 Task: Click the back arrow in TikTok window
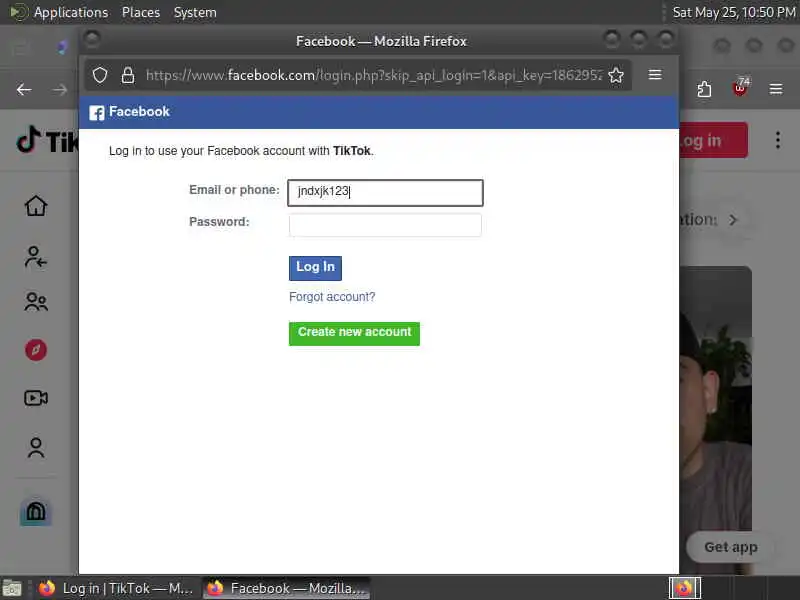pos(24,90)
